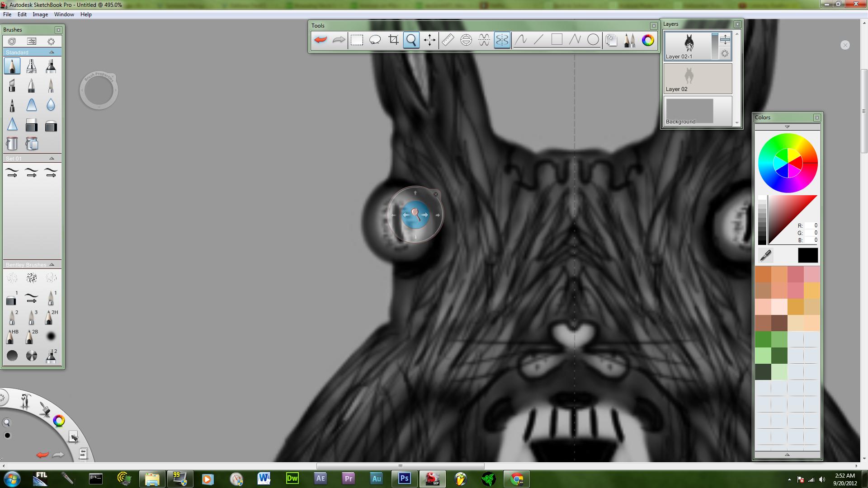The height and width of the screenshot is (488, 868).
Task: Open the Edit menu
Action: (x=22, y=14)
